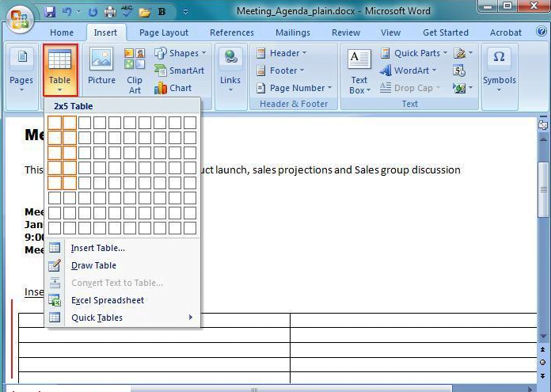The height and width of the screenshot is (392, 551).
Task: Open the Office button menu
Action: (x=20, y=19)
